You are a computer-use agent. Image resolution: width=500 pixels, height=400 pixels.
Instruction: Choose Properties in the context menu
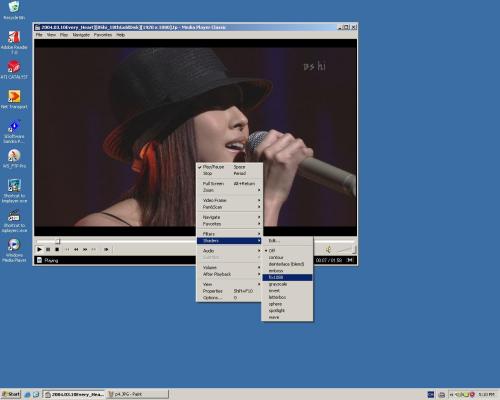pyautogui.click(x=229, y=291)
